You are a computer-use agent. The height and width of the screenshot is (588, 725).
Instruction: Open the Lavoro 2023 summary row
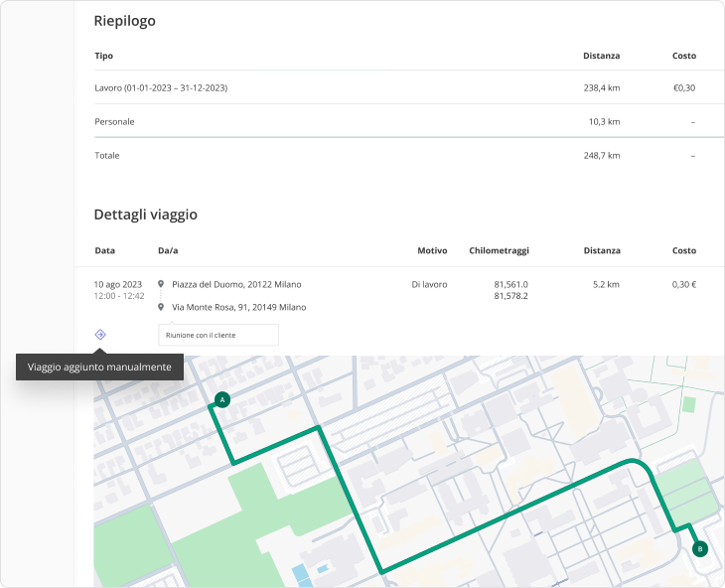click(x=161, y=88)
